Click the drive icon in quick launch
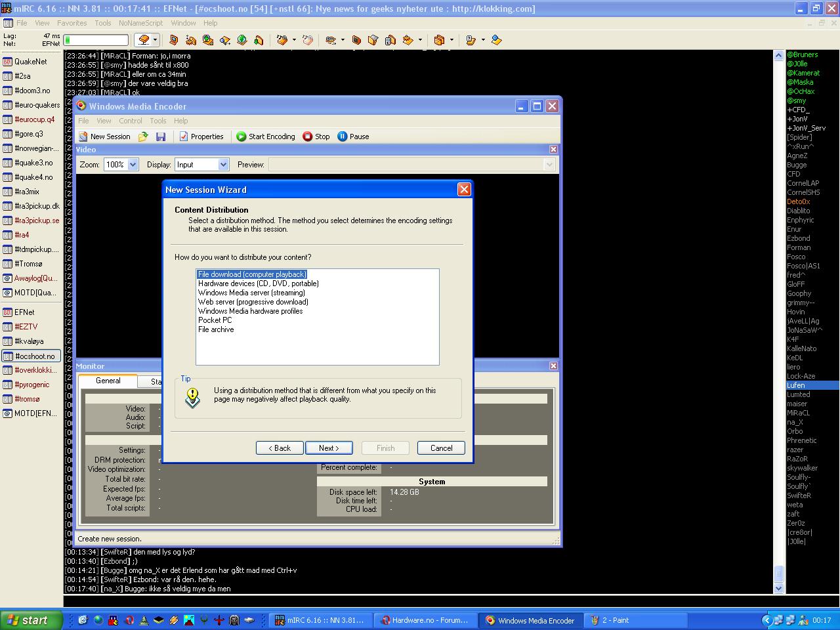The image size is (840, 630). (x=249, y=620)
